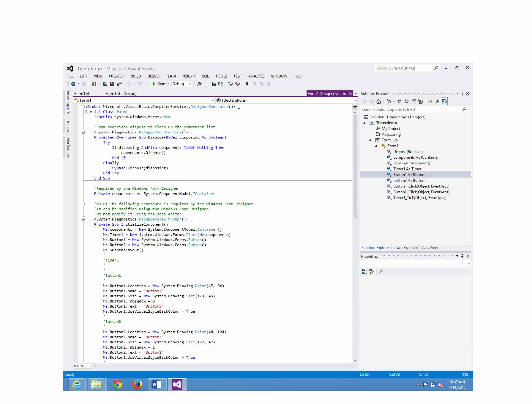Image resolution: width=532 pixels, height=404 pixels.
Task: Click View Code icon in Solution Explorer
Action: coord(430,101)
